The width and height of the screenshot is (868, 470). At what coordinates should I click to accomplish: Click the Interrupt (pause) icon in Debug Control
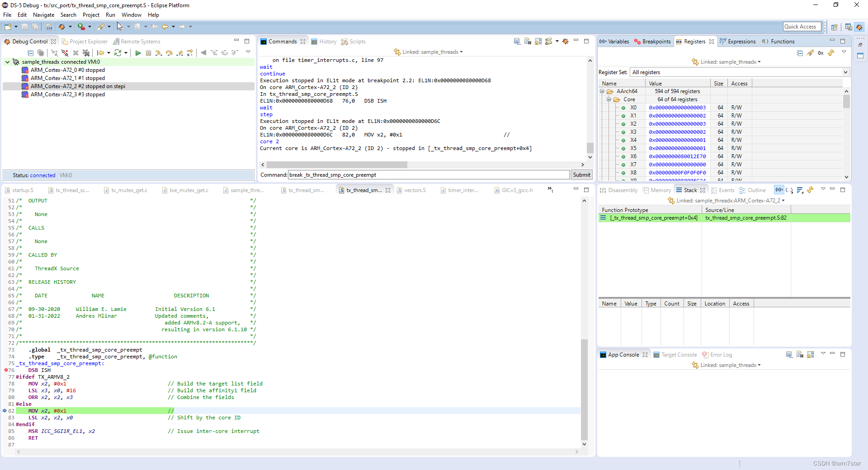pyautogui.click(x=148, y=53)
